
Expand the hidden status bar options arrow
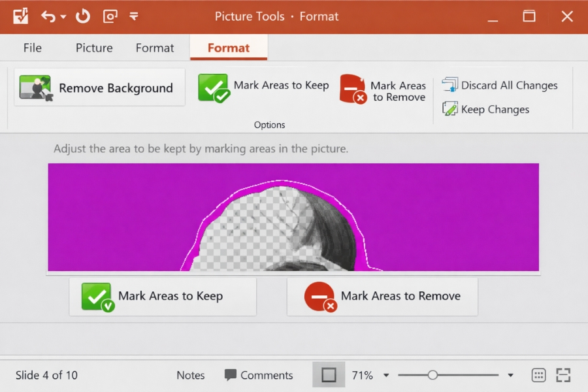[x=510, y=375]
